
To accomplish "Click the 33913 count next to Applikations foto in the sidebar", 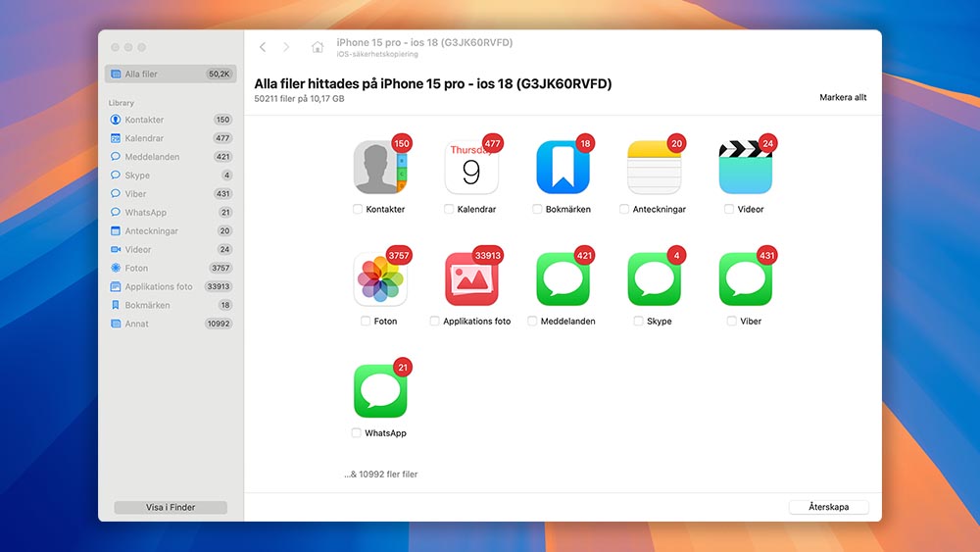I will coord(219,286).
